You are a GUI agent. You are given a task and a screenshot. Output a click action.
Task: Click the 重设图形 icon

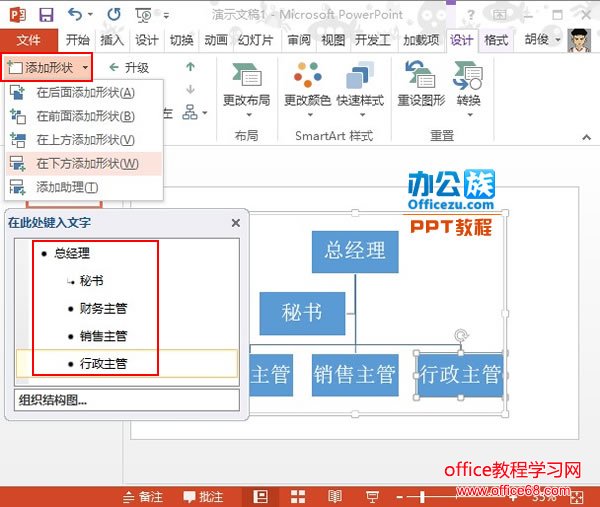[x=421, y=75]
